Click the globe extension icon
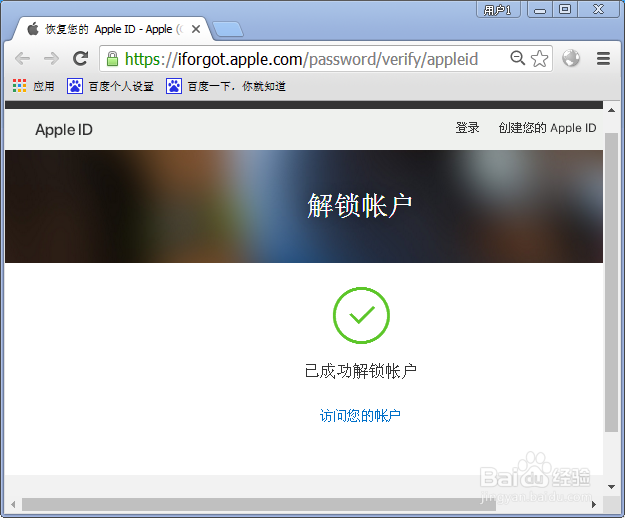Viewport: 625px width, 518px height. (x=571, y=58)
